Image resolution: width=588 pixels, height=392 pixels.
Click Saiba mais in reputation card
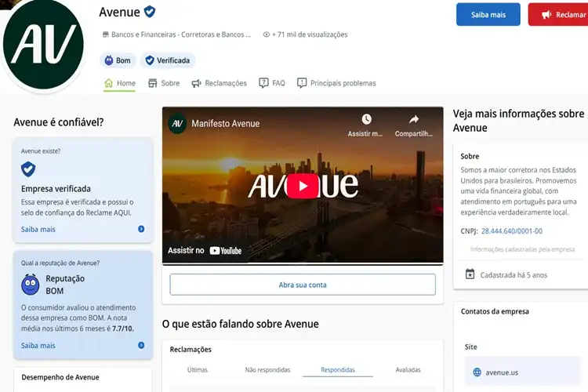click(38, 346)
